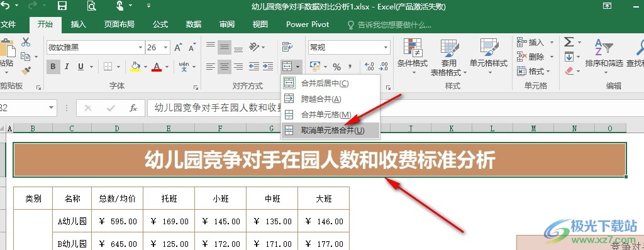This screenshot has width=644, height=250.
Task: Click the AutoSum sigma icon
Action: (x=569, y=42)
